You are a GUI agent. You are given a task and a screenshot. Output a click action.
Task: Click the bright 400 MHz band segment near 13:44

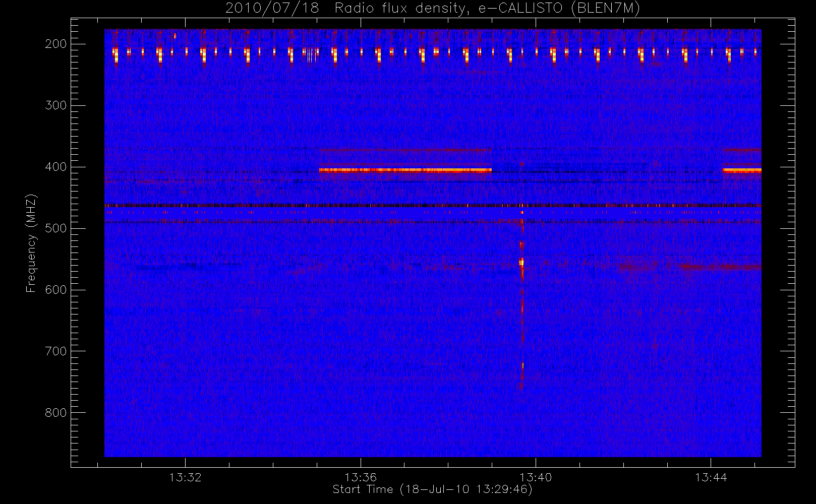pyautogui.click(x=742, y=170)
